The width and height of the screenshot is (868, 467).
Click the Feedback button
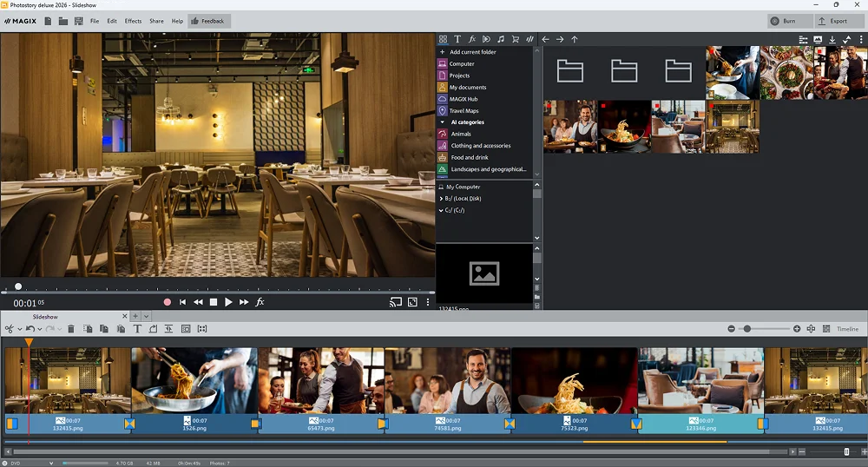(x=208, y=21)
